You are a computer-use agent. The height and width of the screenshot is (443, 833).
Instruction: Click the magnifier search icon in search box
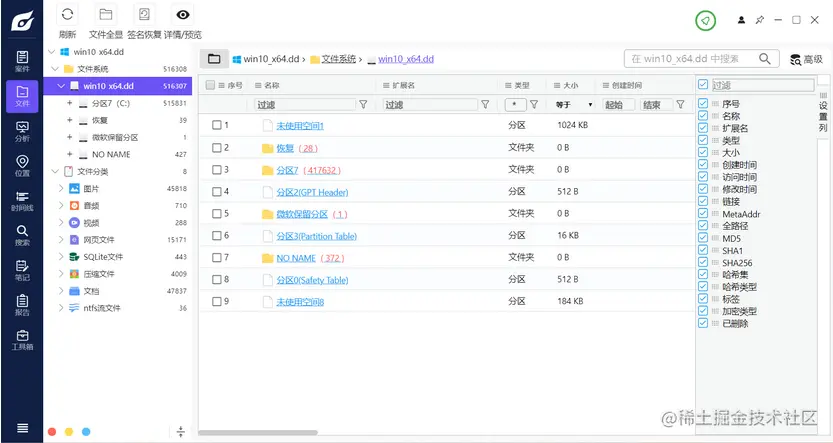[764, 58]
